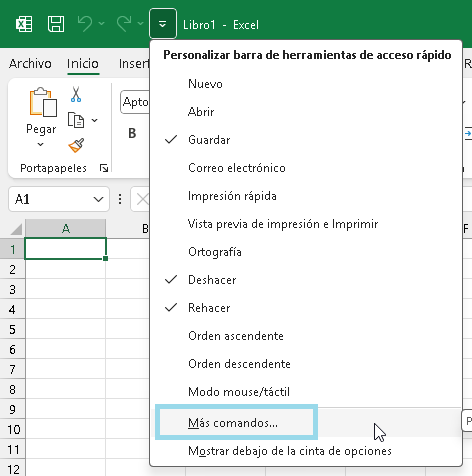Enable Impresión rápida option
The image size is (472, 476).
click(306, 196)
